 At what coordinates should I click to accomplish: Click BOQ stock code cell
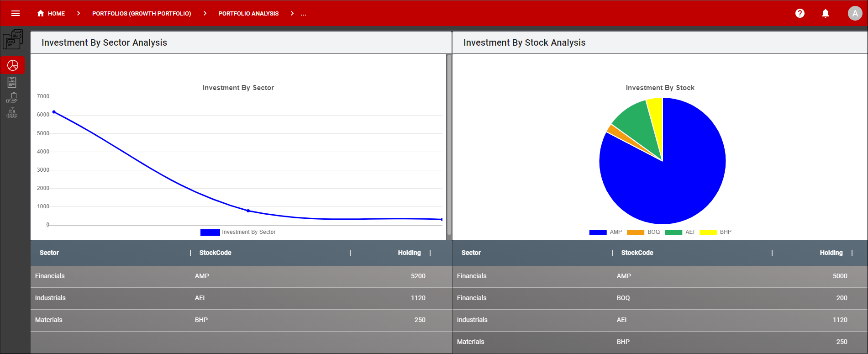pos(623,298)
